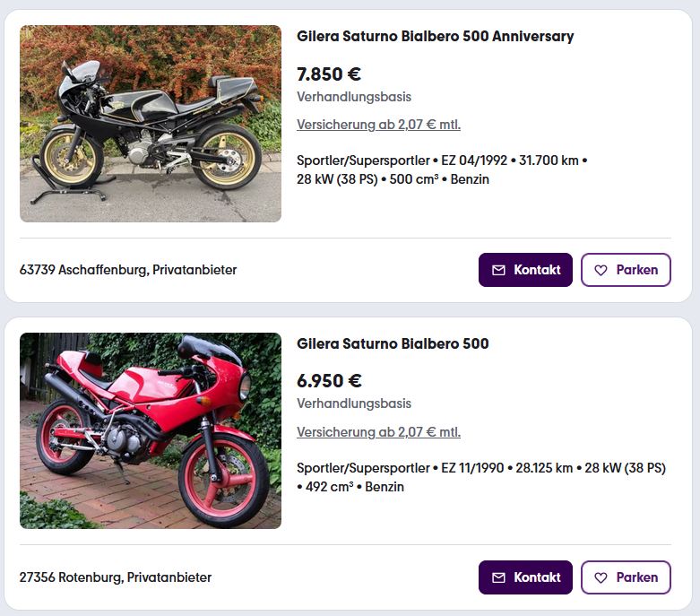The height and width of the screenshot is (616, 700).
Task: Click the 7.850 € price
Action: pos(329,74)
